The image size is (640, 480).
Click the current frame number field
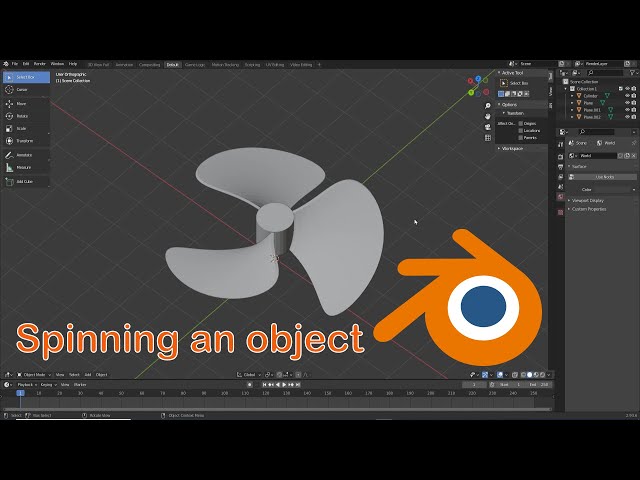click(474, 384)
